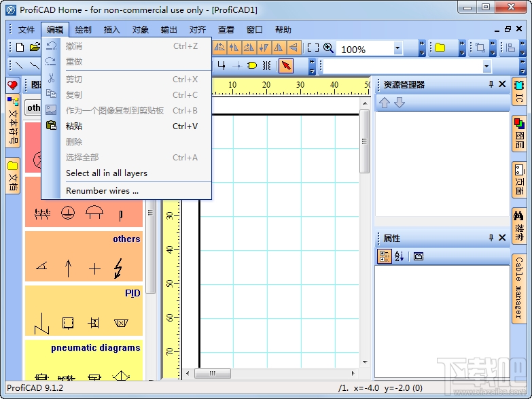Expand overflow at right of wide combo
Image resolution: width=532 pixels, height=399 pixels.
click(x=522, y=66)
